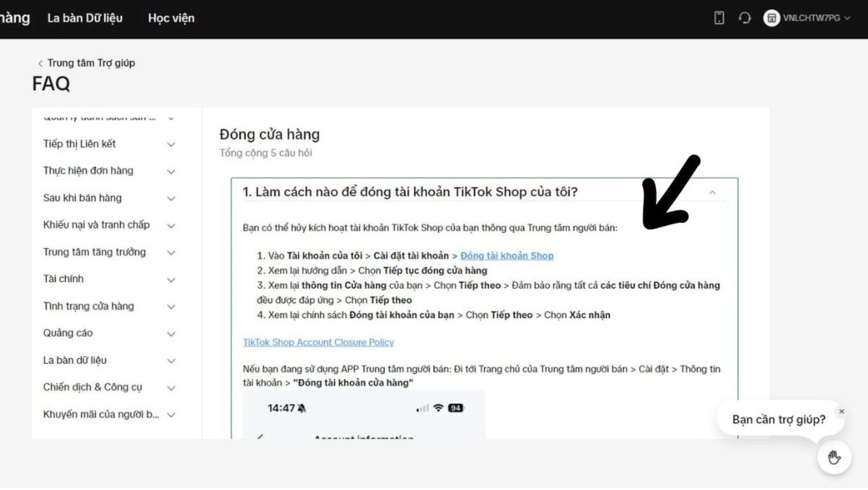Expand the VNLCHTW7PG account dropdown

point(847,18)
